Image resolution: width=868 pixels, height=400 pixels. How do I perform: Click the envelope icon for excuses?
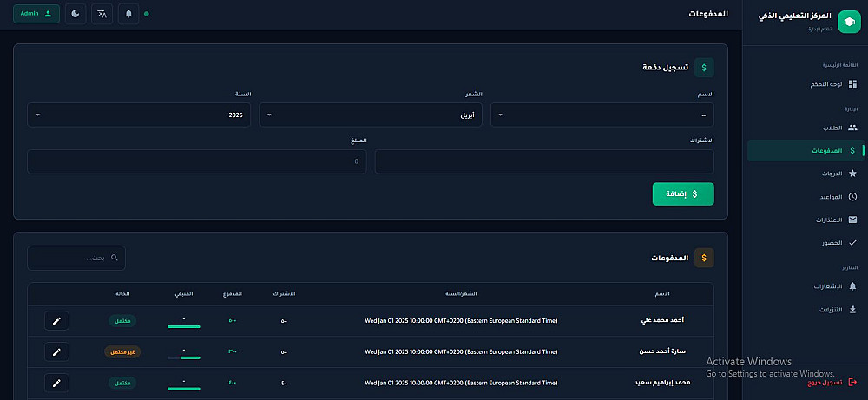click(x=852, y=220)
